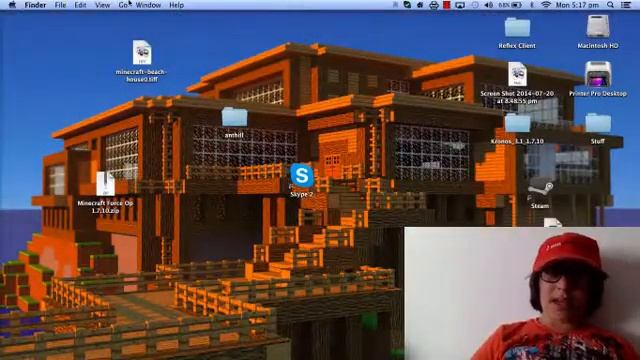Click the red menu bar status icon
The width and height of the screenshot is (640, 360).
click(x=447, y=5)
